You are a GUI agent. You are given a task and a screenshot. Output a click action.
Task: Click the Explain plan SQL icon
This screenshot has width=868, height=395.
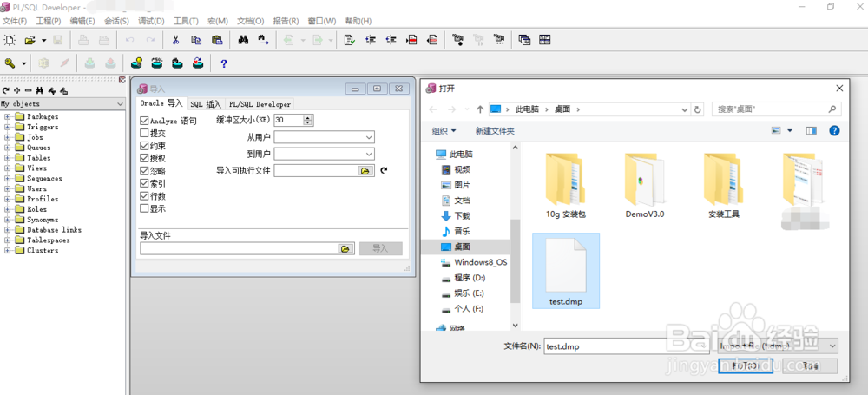(156, 63)
